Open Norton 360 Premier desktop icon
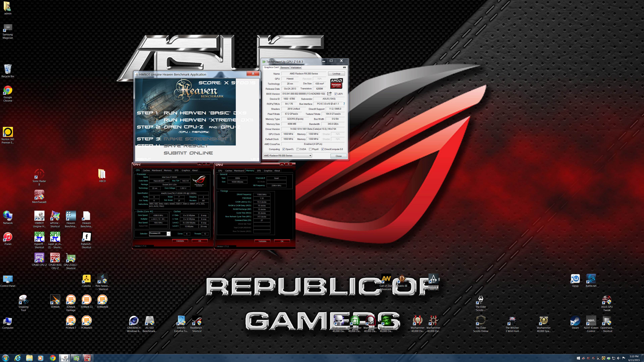The image size is (644, 362). (8, 135)
